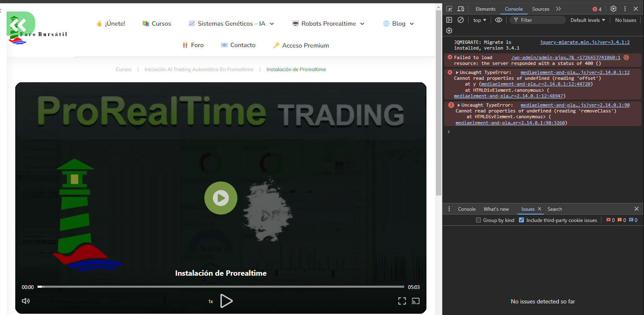The image size is (644, 315).
Task: Click the orange breaking changes count in Issues
Action: point(622,220)
